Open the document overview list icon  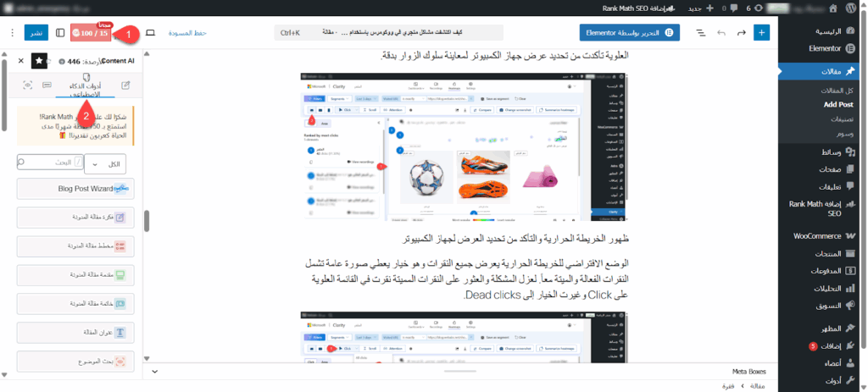pos(701,33)
